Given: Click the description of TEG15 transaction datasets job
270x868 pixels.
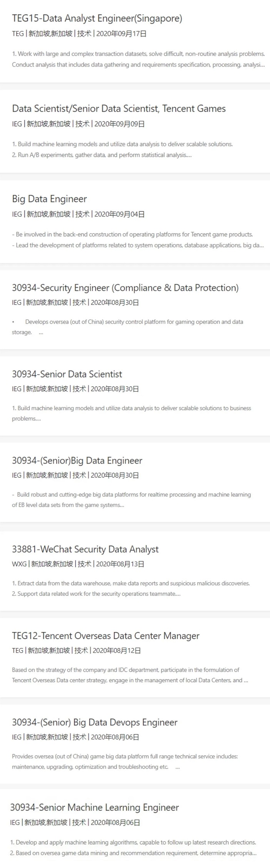Looking at the screenshot, I should [x=138, y=59].
